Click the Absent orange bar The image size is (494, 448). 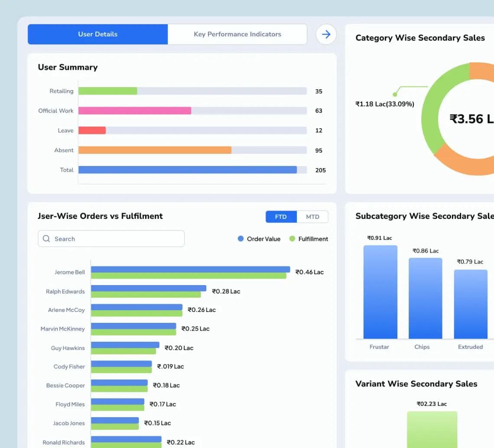tap(155, 150)
